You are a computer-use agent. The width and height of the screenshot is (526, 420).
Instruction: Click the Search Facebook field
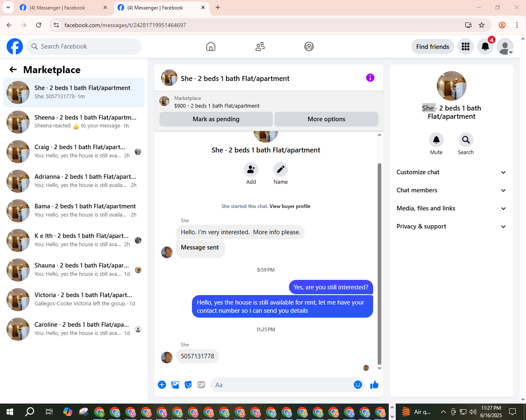click(84, 46)
